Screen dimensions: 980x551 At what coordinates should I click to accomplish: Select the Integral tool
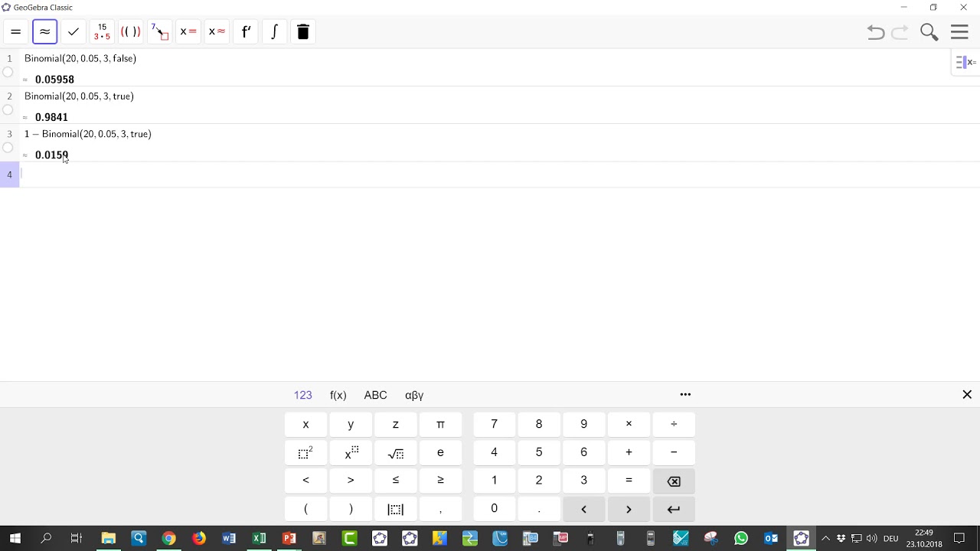274,32
